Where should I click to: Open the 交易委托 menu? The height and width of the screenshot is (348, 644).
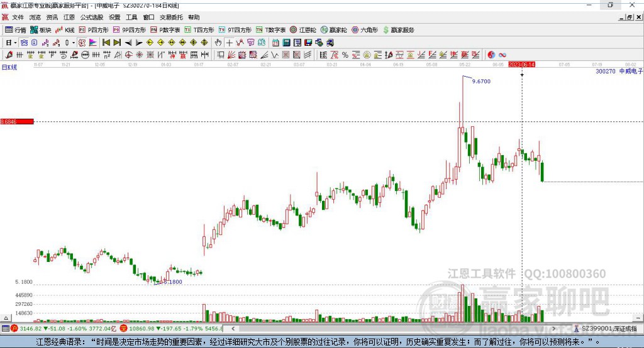171,17
